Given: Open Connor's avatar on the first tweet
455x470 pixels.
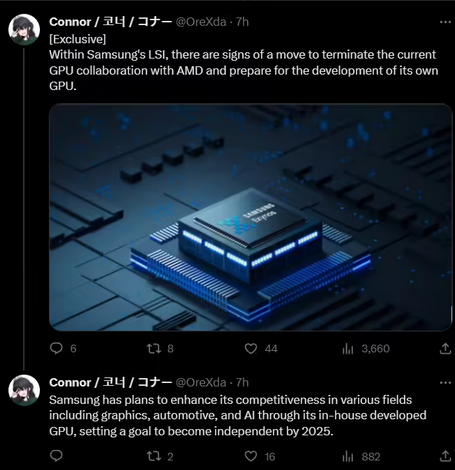Looking at the screenshot, I should (24, 29).
